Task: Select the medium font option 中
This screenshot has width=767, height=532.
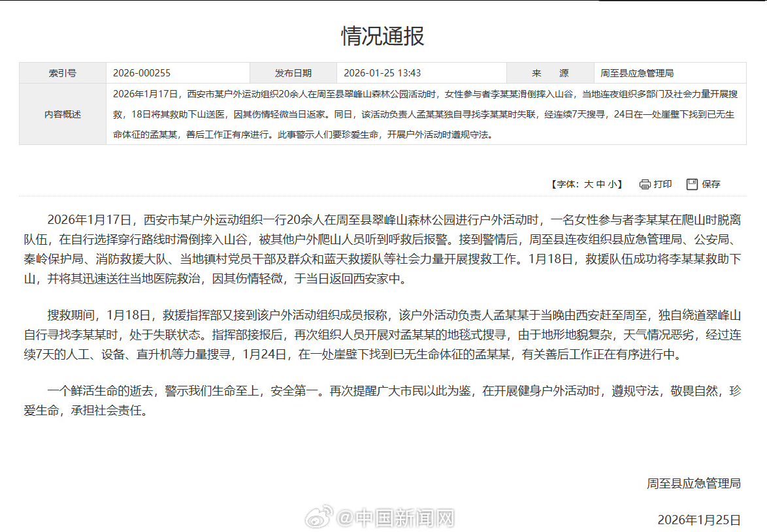Action: click(602, 184)
